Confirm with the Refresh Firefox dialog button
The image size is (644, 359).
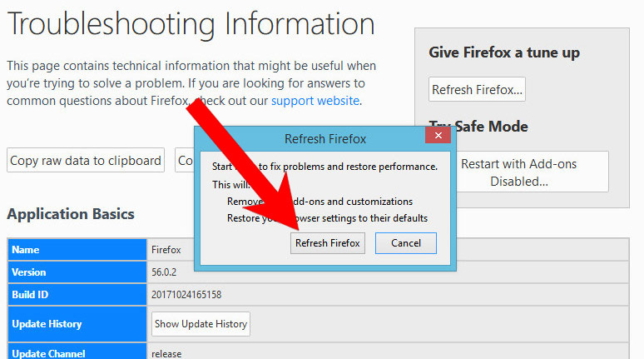[x=327, y=243]
